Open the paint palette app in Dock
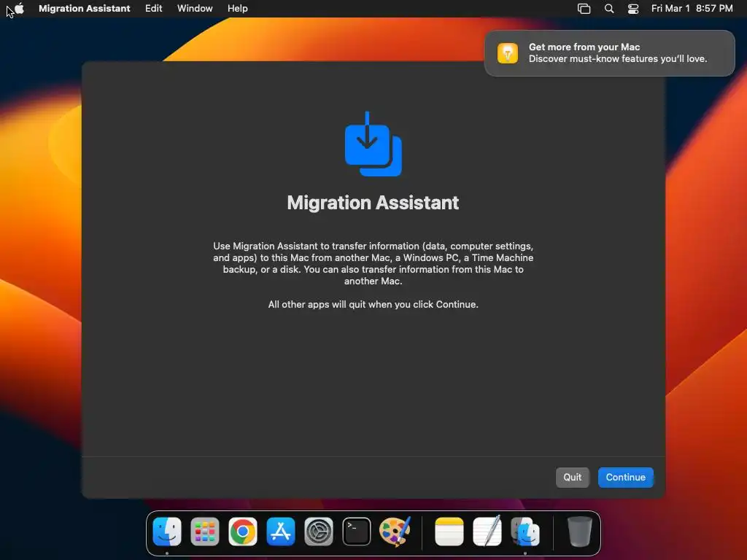This screenshot has height=560, width=747. [x=395, y=532]
